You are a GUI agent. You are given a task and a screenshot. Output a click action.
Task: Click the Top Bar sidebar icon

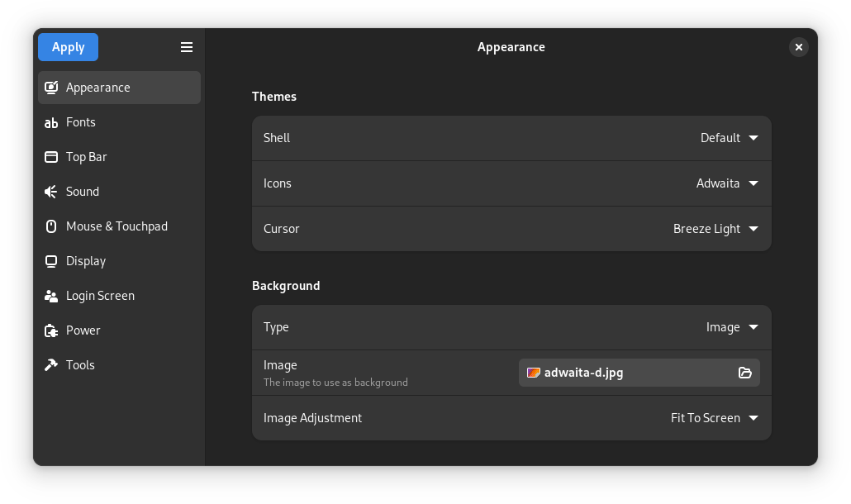51,157
